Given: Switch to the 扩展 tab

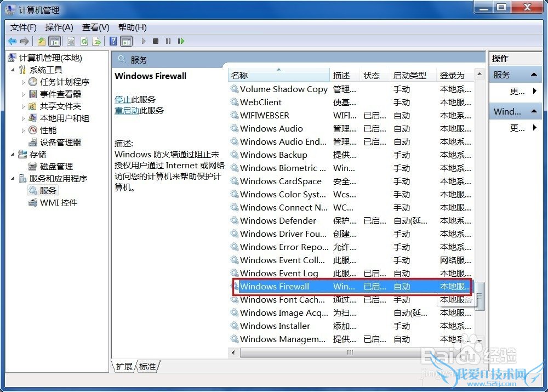Looking at the screenshot, I should (x=124, y=366).
